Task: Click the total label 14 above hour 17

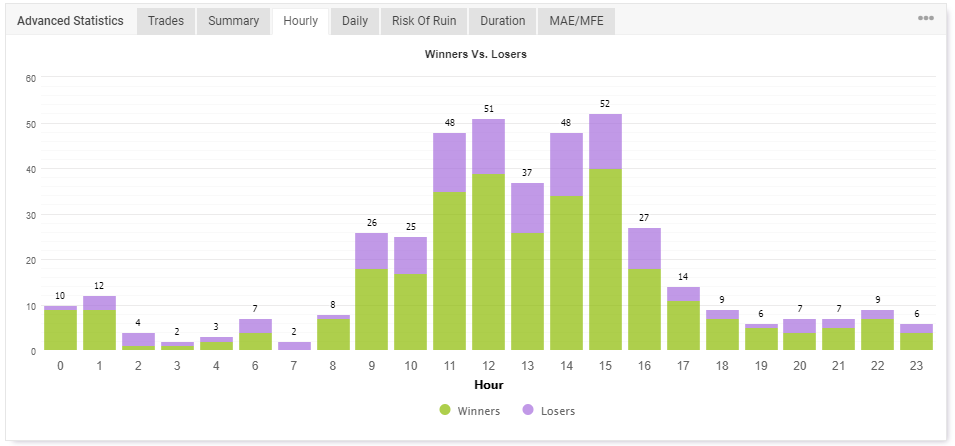Action: (x=683, y=277)
